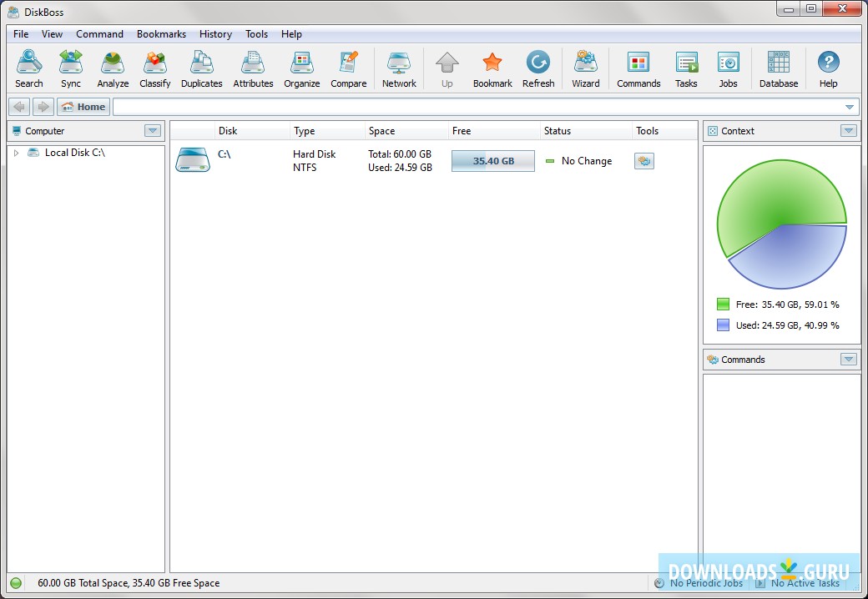The height and width of the screenshot is (599, 868).
Task: Open the Commands manager
Action: coord(638,68)
